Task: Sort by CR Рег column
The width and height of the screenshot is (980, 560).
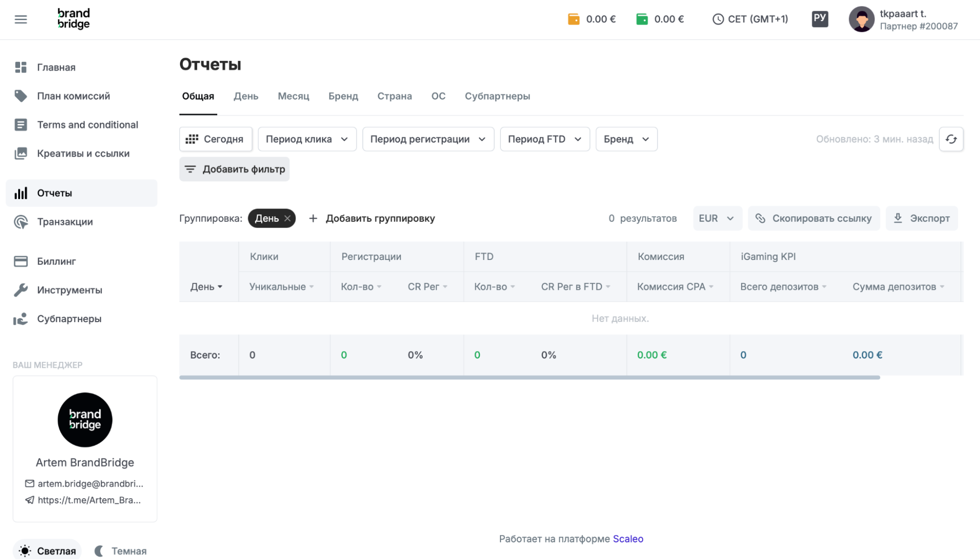Action: (427, 287)
